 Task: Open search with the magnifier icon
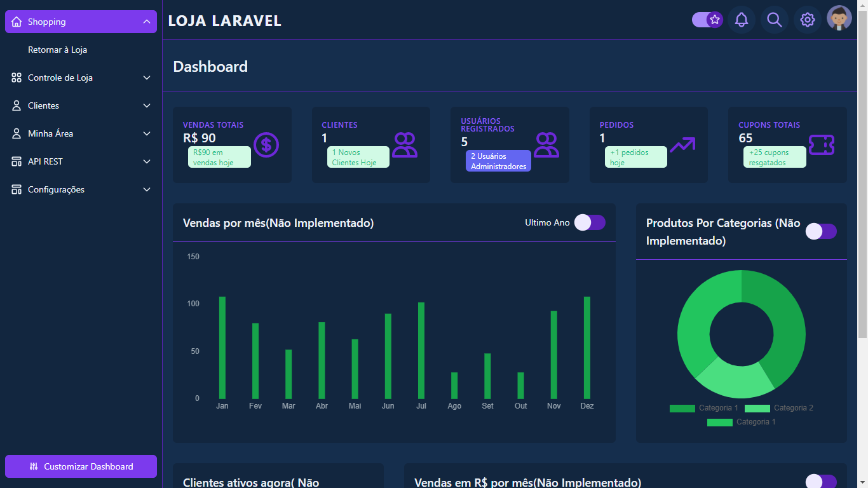point(774,20)
